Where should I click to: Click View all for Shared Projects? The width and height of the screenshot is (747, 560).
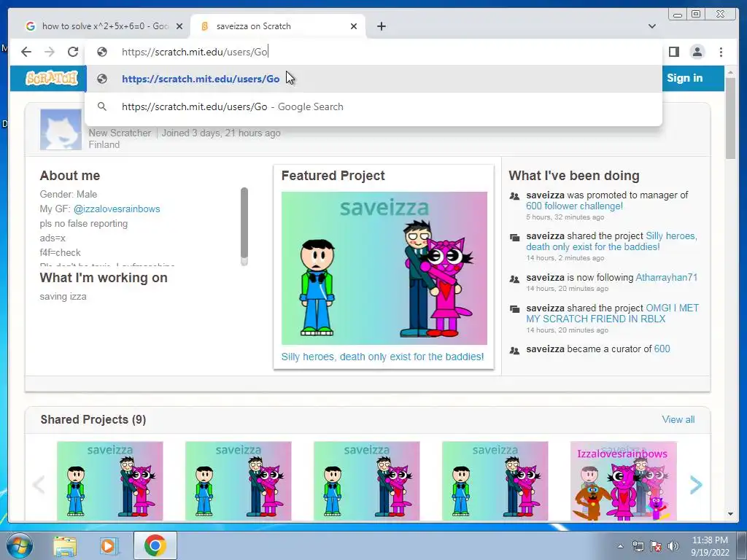pos(678,419)
